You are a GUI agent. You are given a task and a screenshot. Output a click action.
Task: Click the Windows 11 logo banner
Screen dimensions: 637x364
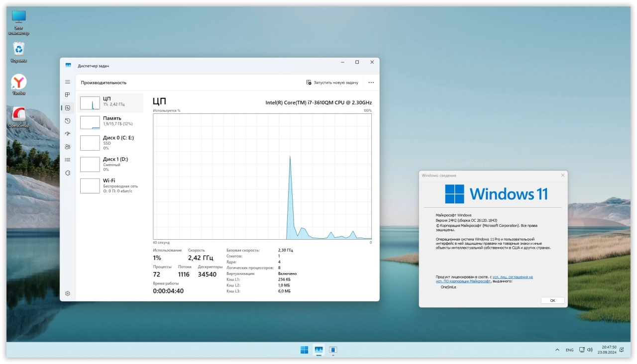point(496,194)
